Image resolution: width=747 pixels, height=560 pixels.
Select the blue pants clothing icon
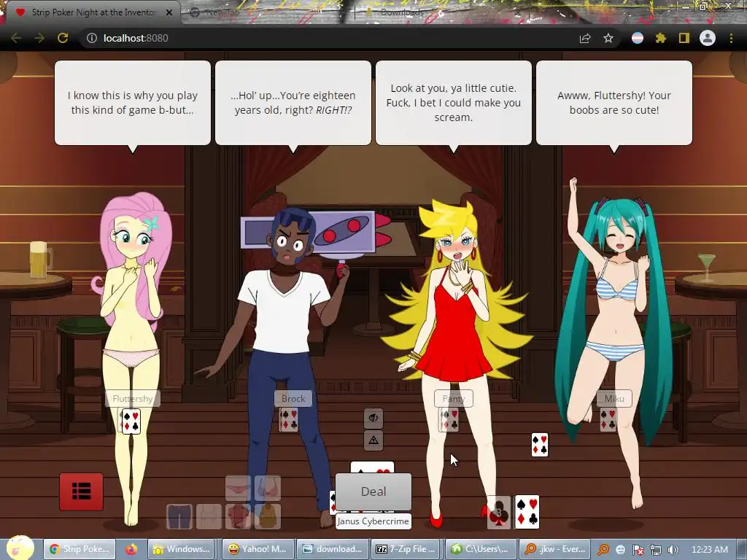click(179, 517)
